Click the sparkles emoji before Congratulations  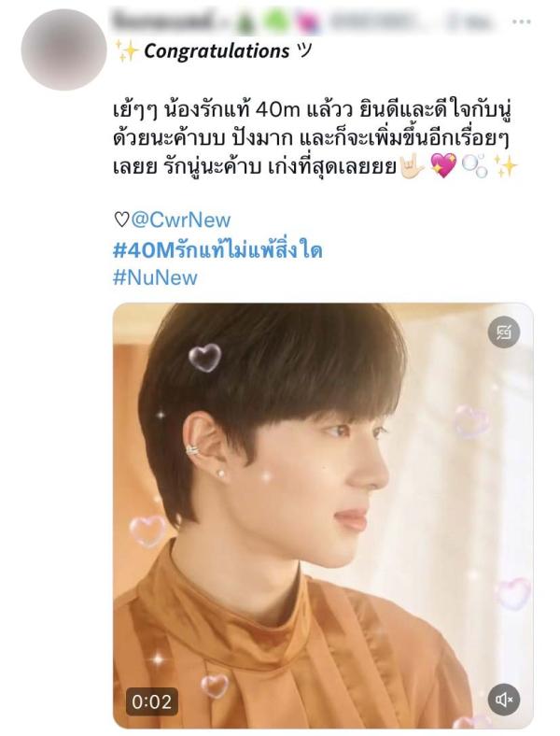(x=126, y=50)
